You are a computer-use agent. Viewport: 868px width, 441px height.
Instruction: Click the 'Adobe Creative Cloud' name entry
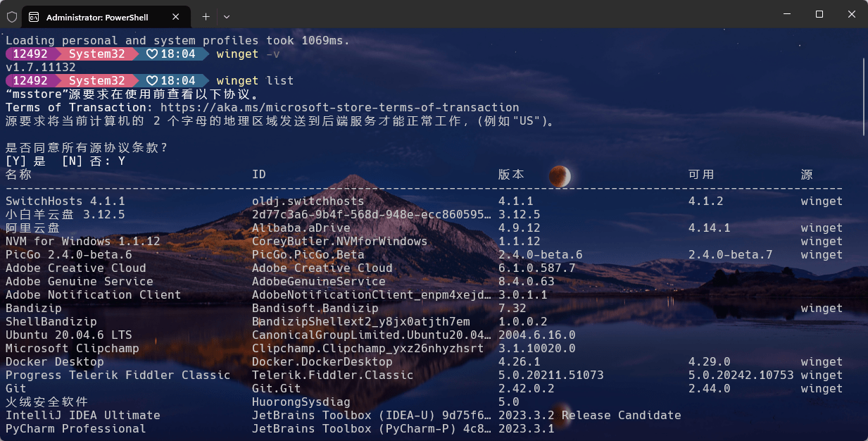[x=76, y=268]
